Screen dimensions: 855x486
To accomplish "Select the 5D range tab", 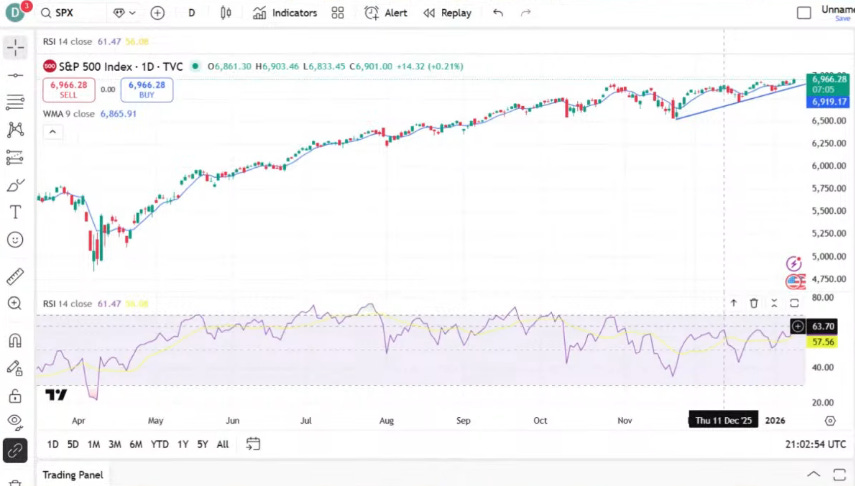I will (x=73, y=445).
